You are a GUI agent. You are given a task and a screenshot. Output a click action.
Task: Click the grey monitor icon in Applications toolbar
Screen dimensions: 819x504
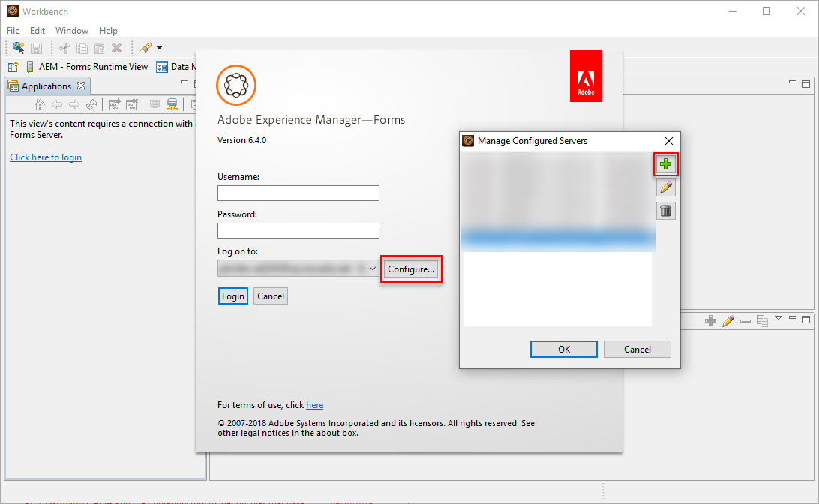coord(154,104)
